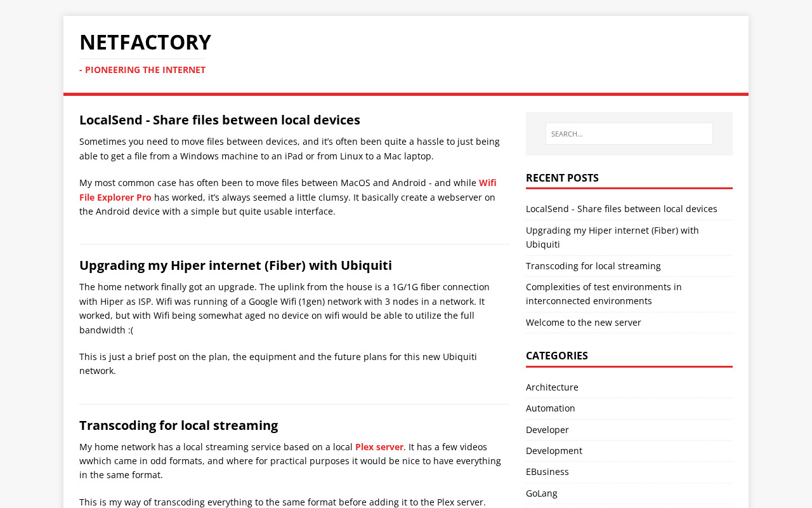The image size is (812, 508).
Task: Open the NETFACTORY site title
Action: 145,42
